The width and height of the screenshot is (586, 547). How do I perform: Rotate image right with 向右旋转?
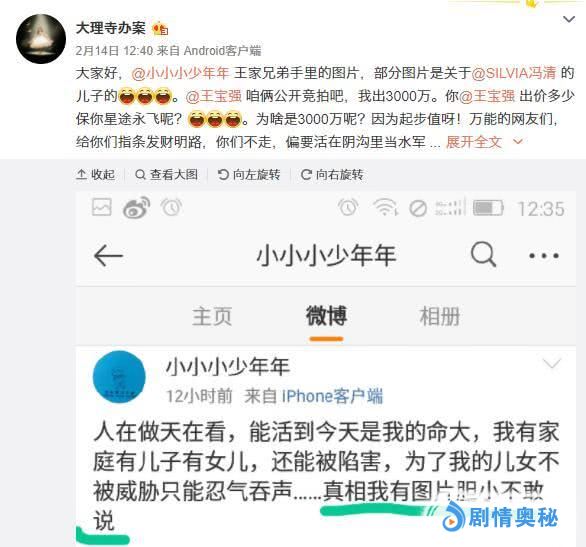(x=332, y=174)
